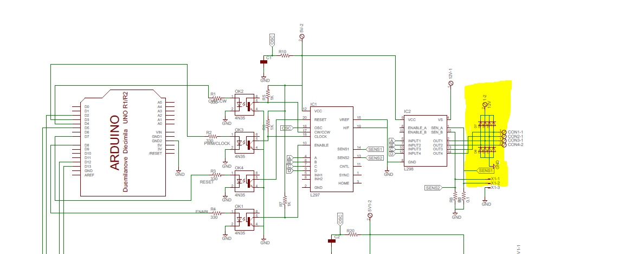Screen dimensions: 644x254
Task: Select resistor R20 symbol
Action: (x=352, y=234)
